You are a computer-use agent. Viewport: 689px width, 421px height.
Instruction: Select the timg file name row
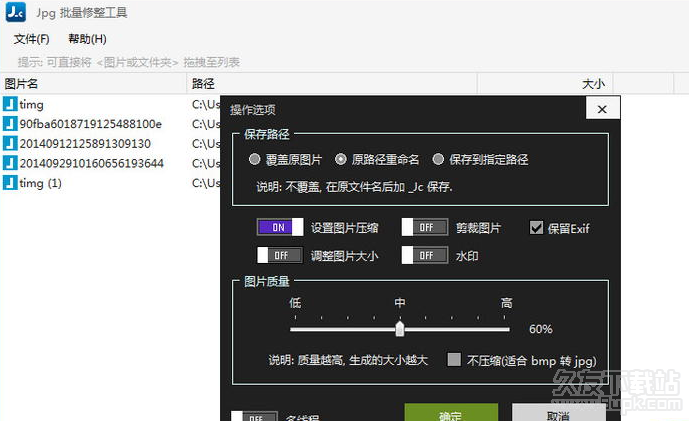pos(31,105)
